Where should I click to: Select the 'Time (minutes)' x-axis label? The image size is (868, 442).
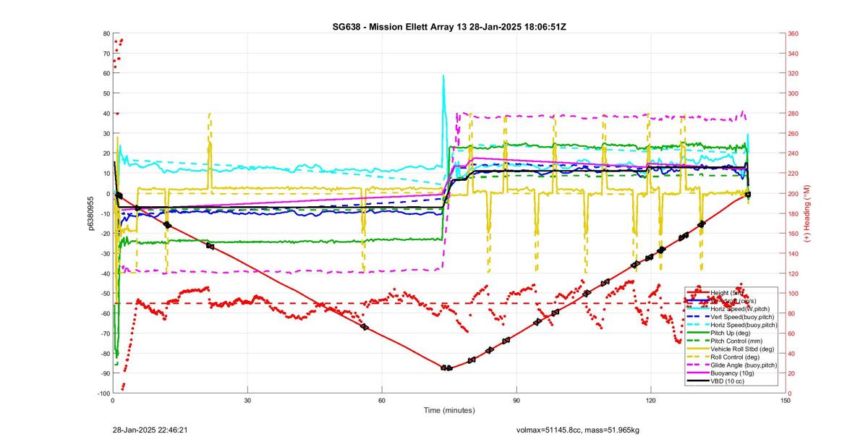[x=448, y=410]
